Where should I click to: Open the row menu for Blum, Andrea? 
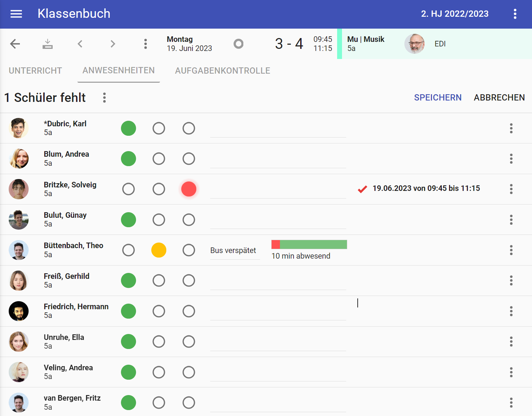click(511, 159)
